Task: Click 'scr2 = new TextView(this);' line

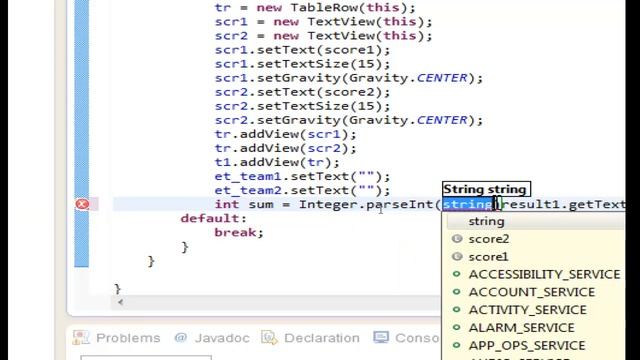Action: 323,36
